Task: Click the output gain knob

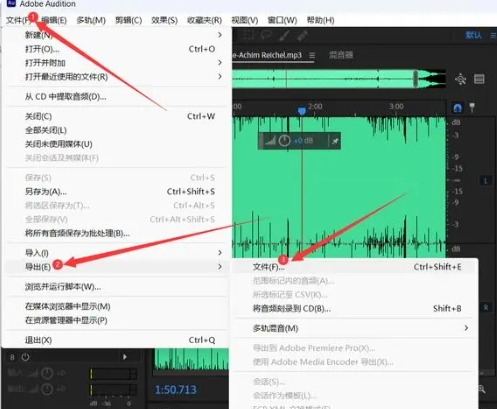Action: pos(47,389)
